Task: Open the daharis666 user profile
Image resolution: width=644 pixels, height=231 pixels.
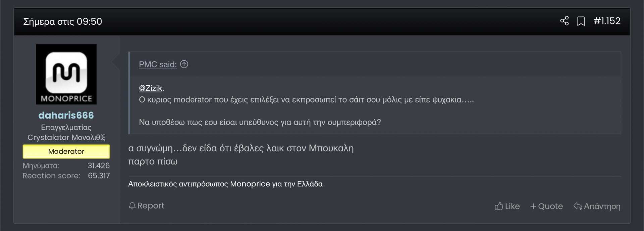Action: click(66, 115)
